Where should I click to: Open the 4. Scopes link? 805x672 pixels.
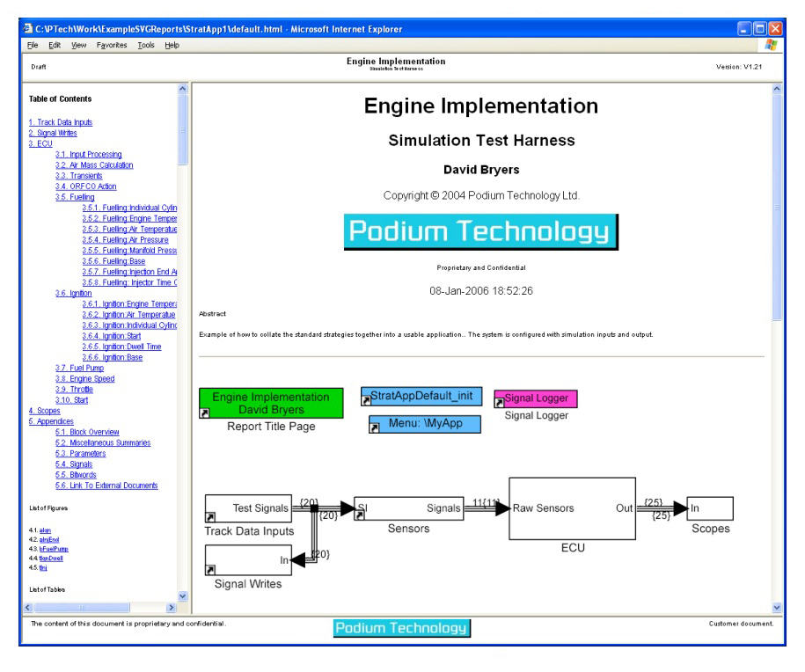[44, 411]
